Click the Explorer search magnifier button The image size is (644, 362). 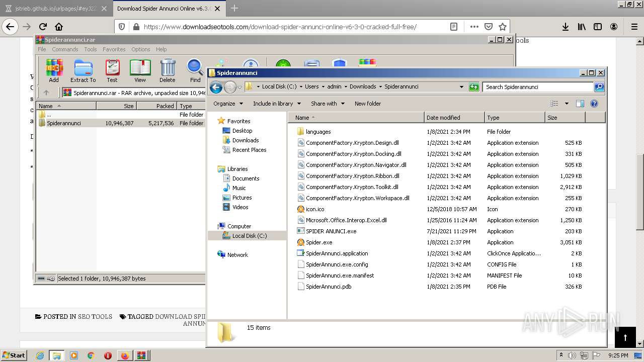[x=599, y=87]
